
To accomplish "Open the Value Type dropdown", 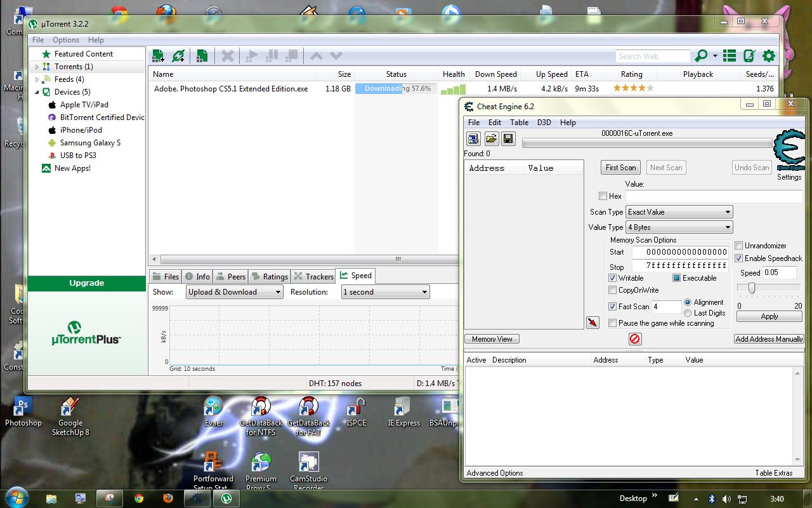I will pos(679,227).
